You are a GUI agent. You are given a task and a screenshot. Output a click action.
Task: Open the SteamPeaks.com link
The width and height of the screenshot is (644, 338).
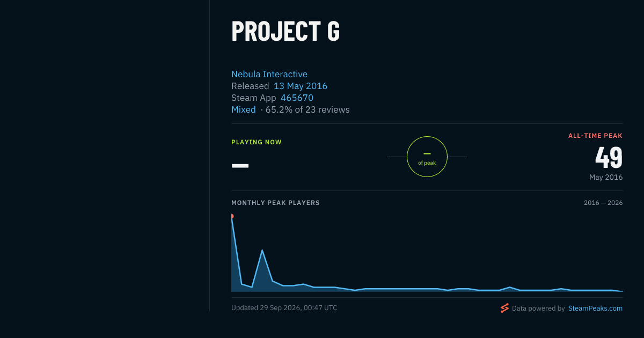pyautogui.click(x=595, y=308)
